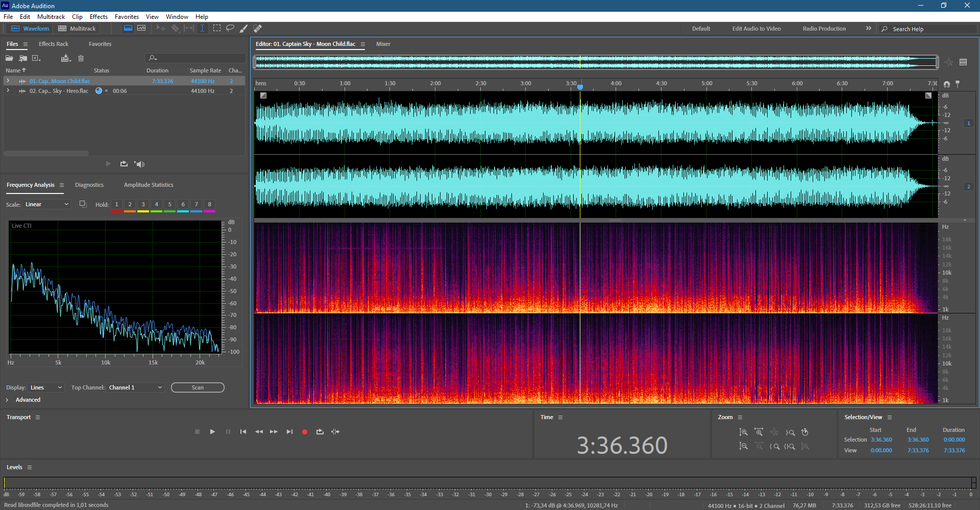This screenshot has height=510, width=980.
Task: Toggle snapping magnet icon on time ruler
Action: (947, 84)
